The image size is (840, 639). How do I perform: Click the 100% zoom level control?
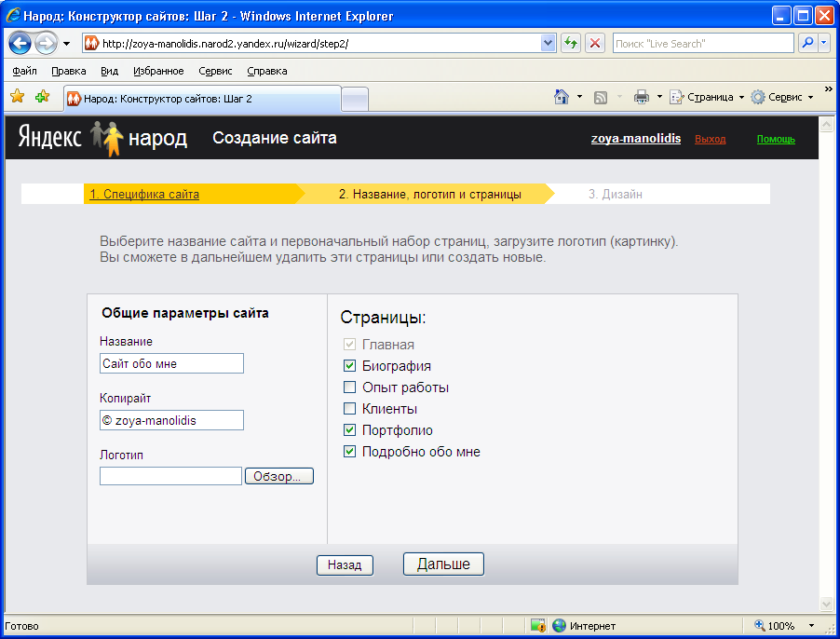tap(774, 625)
